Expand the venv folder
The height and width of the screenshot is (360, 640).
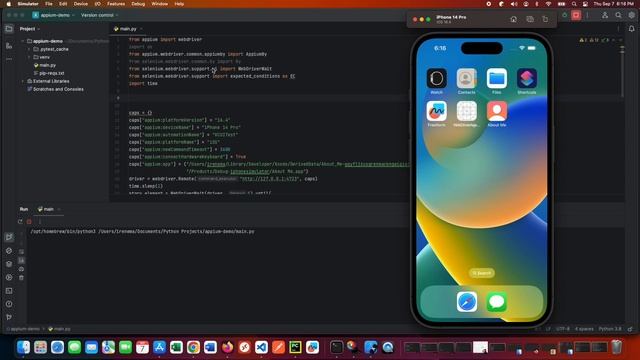29,57
